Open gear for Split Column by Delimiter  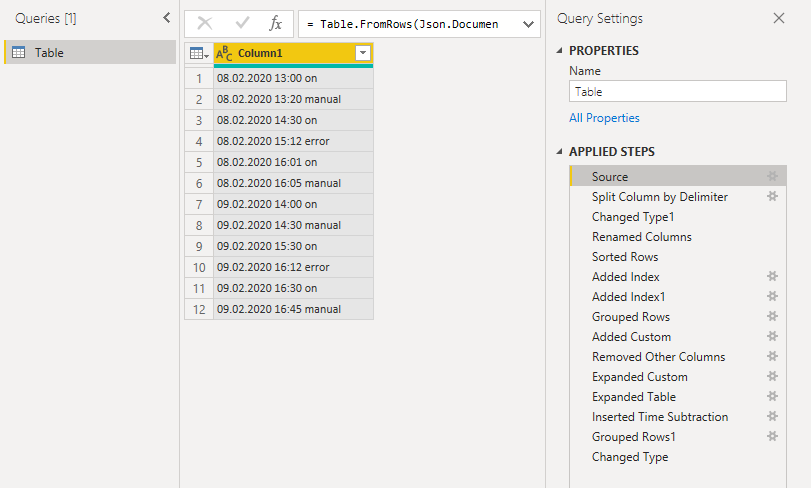pyautogui.click(x=772, y=196)
